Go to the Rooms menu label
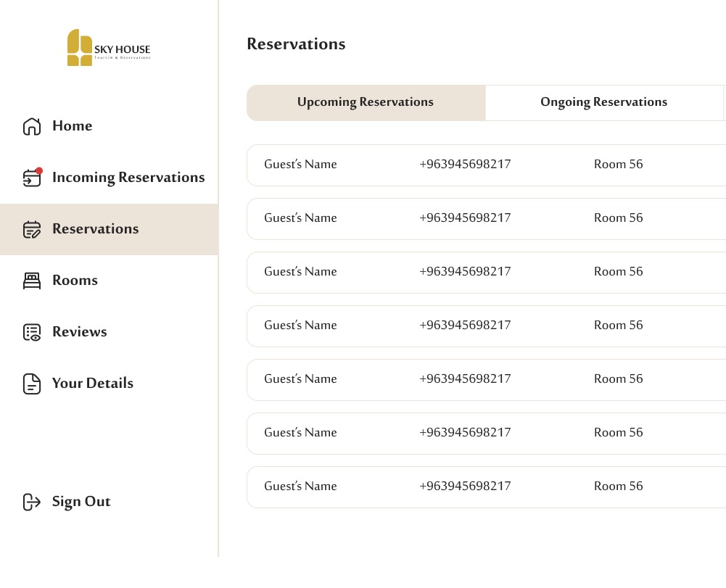The image size is (726, 588). (x=75, y=281)
